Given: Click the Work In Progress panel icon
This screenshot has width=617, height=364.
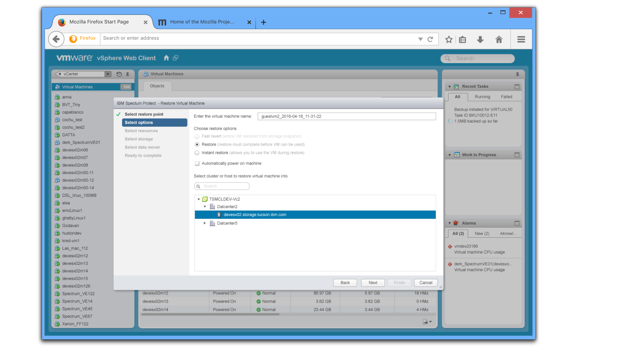Looking at the screenshot, I should (x=457, y=155).
